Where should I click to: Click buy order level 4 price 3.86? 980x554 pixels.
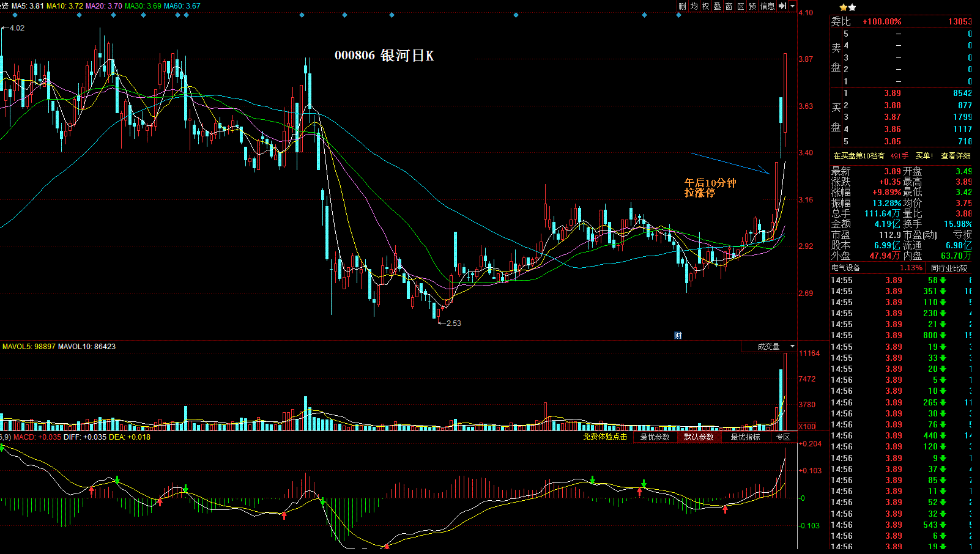893,129
